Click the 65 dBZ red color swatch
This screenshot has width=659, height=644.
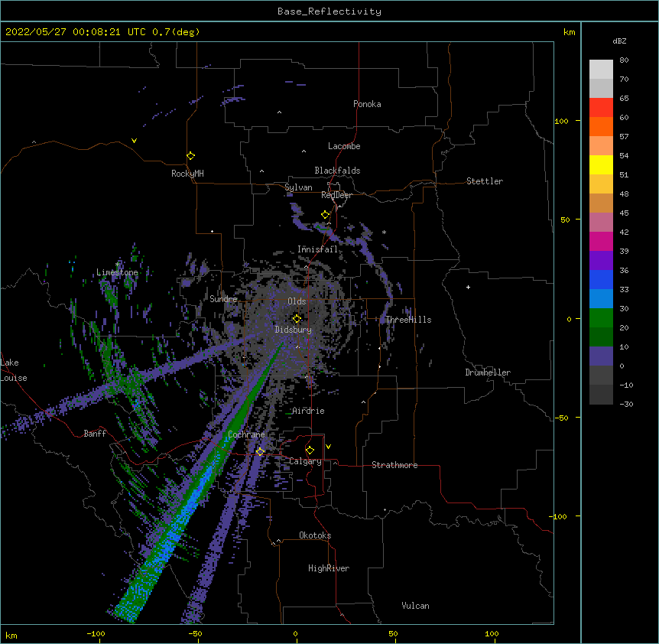[x=601, y=108]
